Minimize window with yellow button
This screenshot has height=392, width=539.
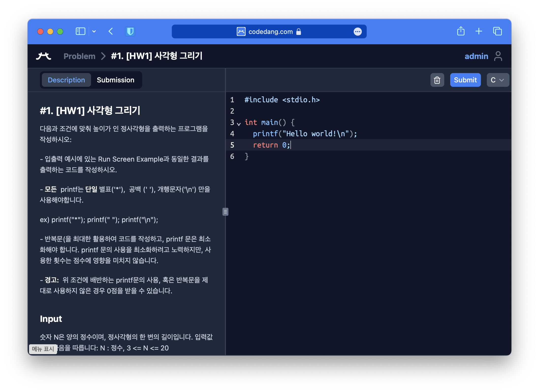point(50,31)
